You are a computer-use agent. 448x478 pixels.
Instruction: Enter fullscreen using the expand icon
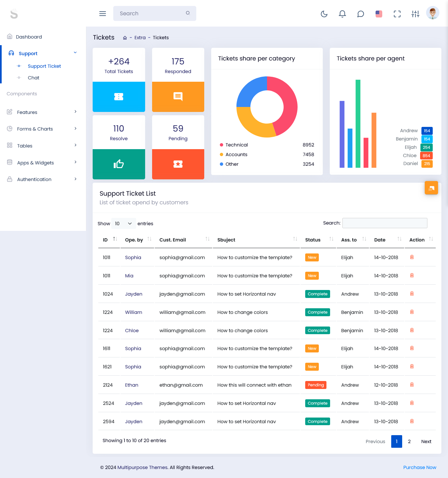[397, 14]
